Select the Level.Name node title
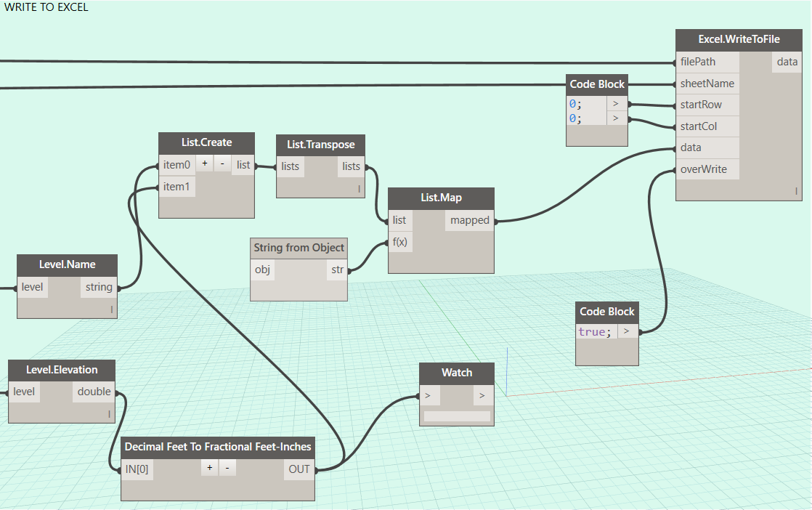812x510 pixels. (68, 264)
